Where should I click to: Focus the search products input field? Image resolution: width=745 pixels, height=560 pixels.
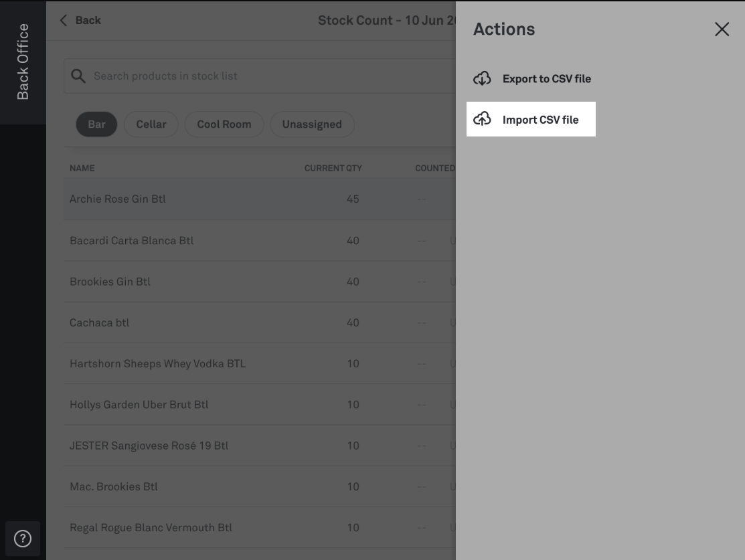(260, 76)
